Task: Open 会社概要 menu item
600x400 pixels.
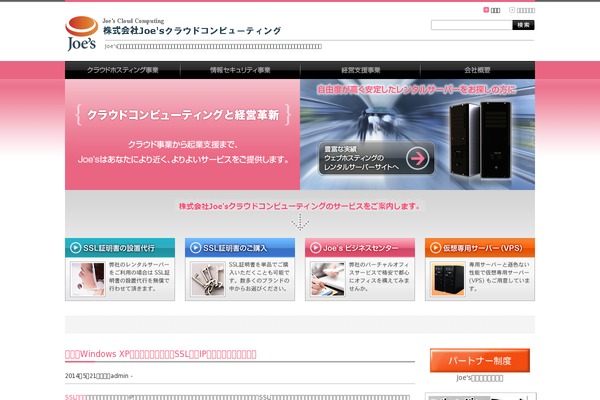Action: (x=477, y=70)
